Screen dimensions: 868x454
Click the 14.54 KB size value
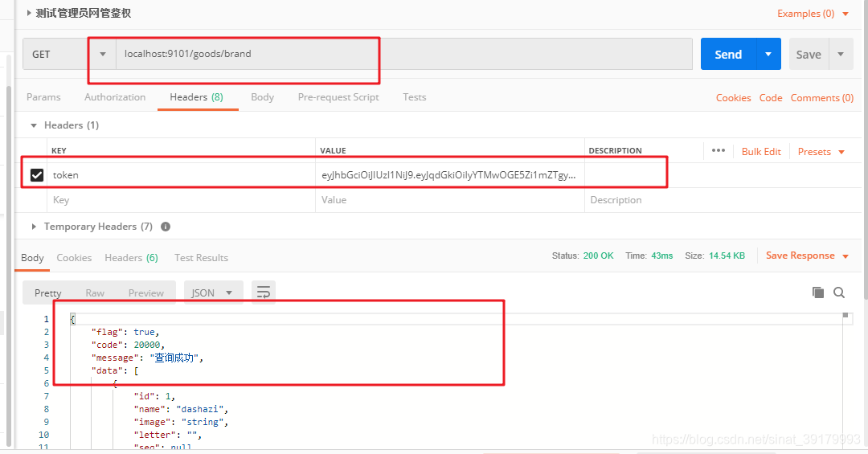click(727, 256)
